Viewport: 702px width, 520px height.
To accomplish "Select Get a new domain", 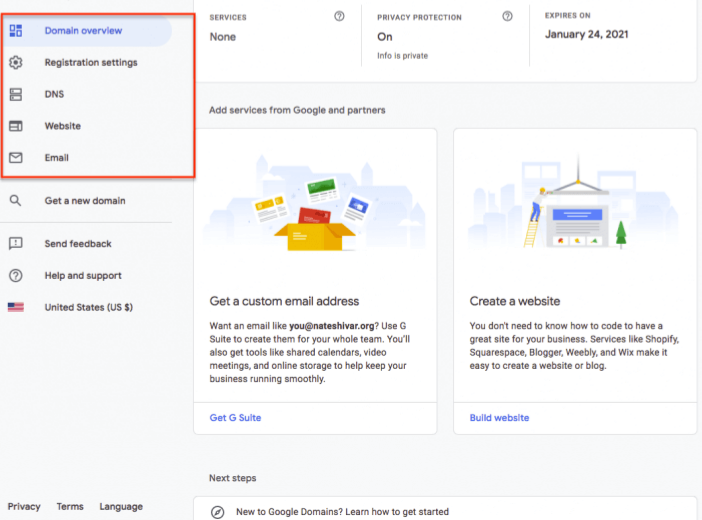I will pyautogui.click(x=86, y=201).
